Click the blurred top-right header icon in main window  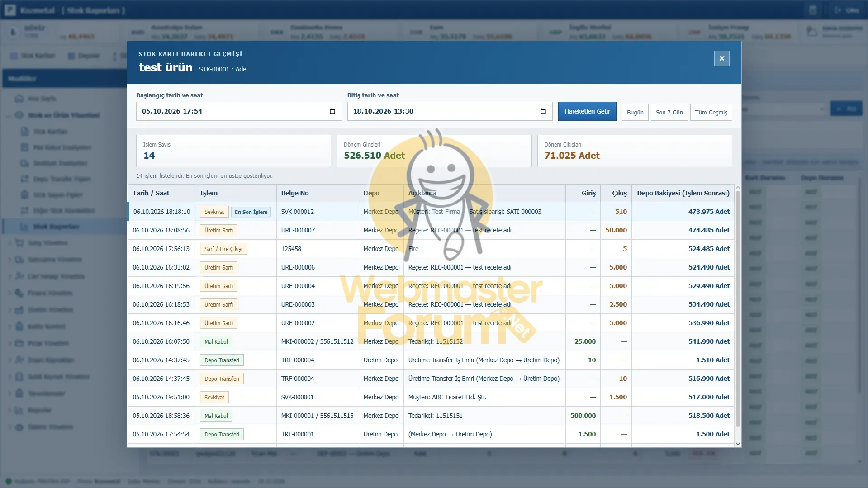point(813,10)
